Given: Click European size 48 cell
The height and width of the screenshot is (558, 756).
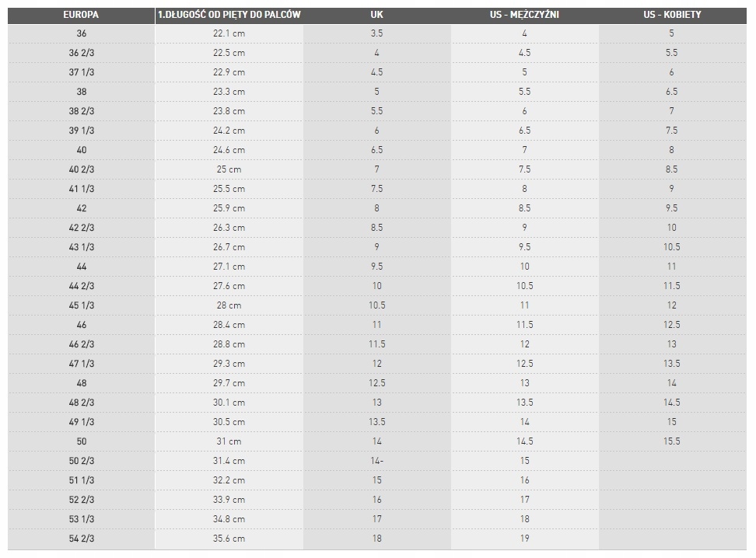Looking at the screenshot, I should [x=82, y=383].
